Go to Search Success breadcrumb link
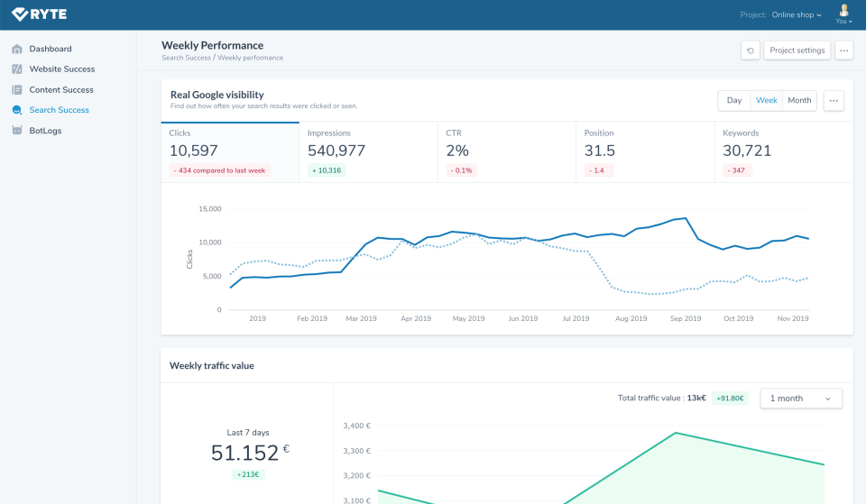Viewport: 866px width, 504px height. 187,58
